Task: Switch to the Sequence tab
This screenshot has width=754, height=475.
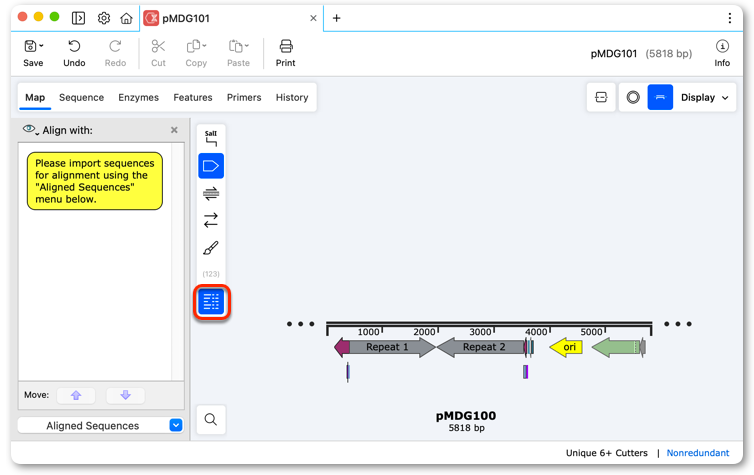Action: (x=81, y=98)
